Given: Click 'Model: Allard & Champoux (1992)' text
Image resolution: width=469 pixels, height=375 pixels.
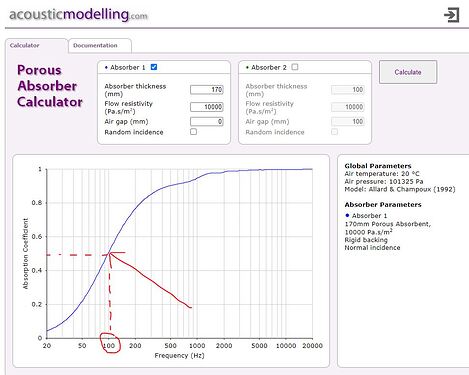Looking at the screenshot, I should [400, 189].
